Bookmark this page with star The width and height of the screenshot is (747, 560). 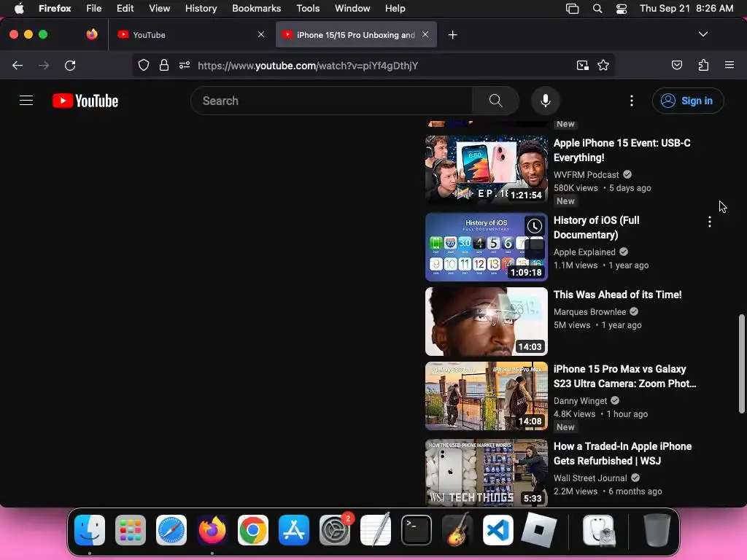[x=603, y=65]
